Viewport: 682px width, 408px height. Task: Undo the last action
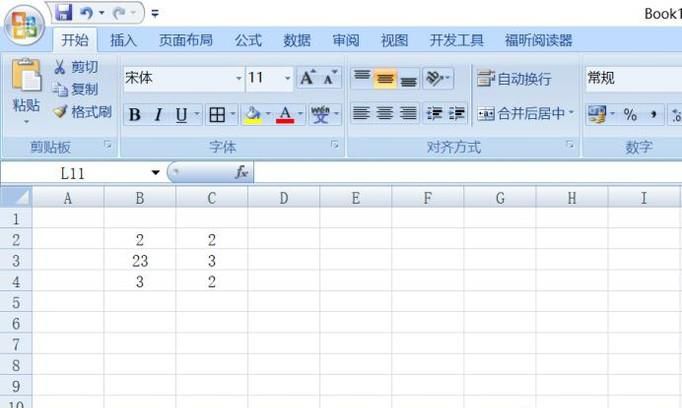86,13
